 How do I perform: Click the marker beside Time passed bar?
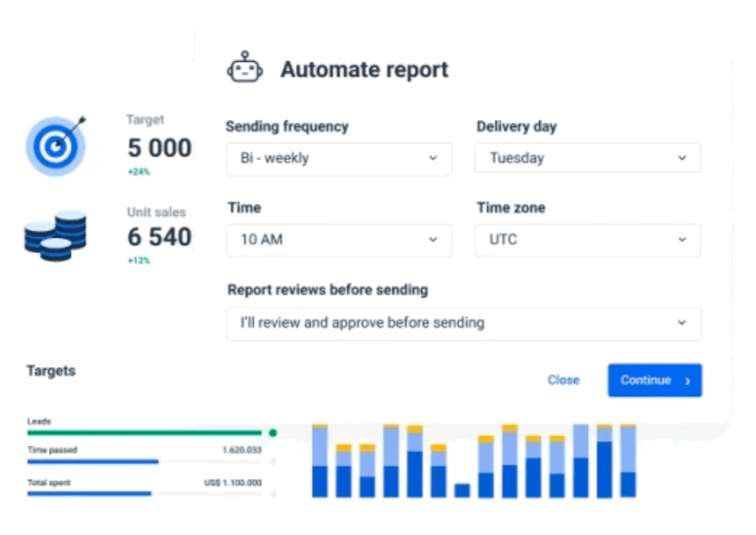point(273,460)
